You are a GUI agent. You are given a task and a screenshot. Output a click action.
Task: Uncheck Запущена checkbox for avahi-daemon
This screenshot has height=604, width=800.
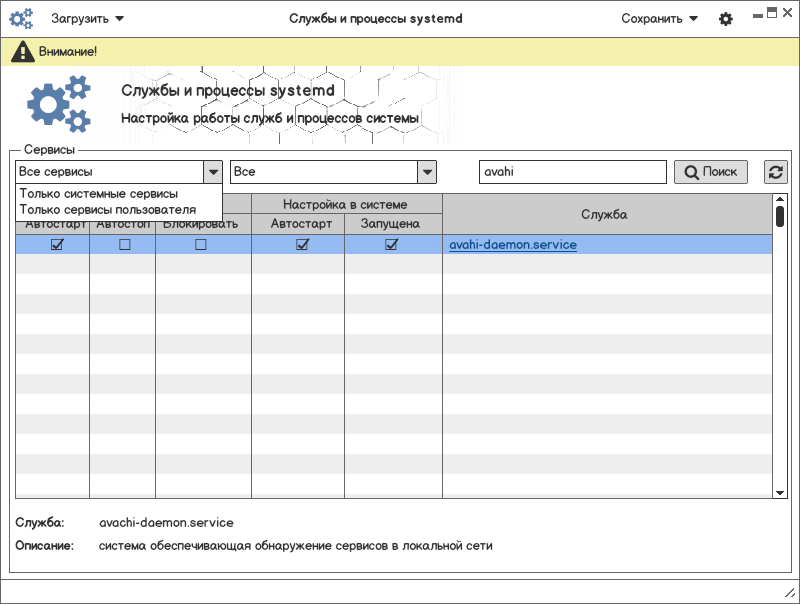click(392, 245)
